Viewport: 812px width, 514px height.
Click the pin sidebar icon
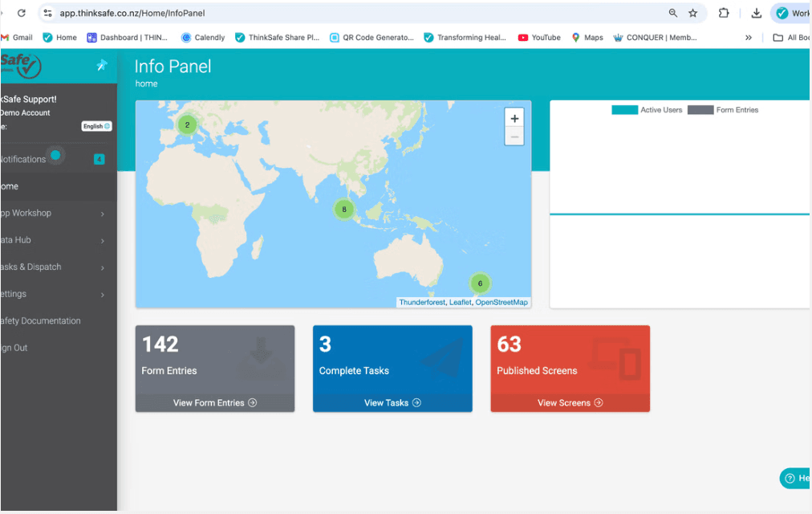point(101,66)
